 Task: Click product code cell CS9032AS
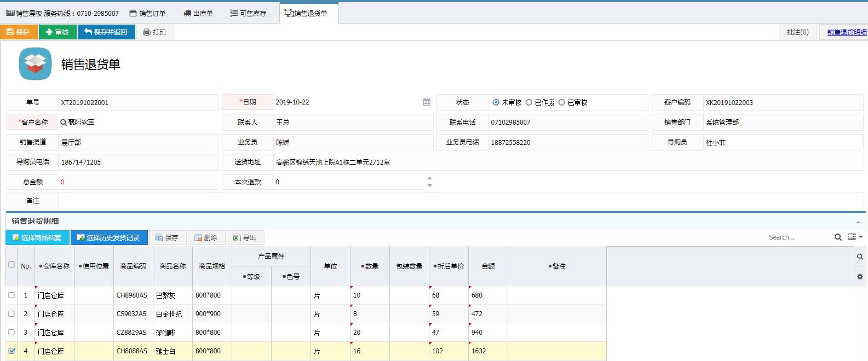point(133,314)
